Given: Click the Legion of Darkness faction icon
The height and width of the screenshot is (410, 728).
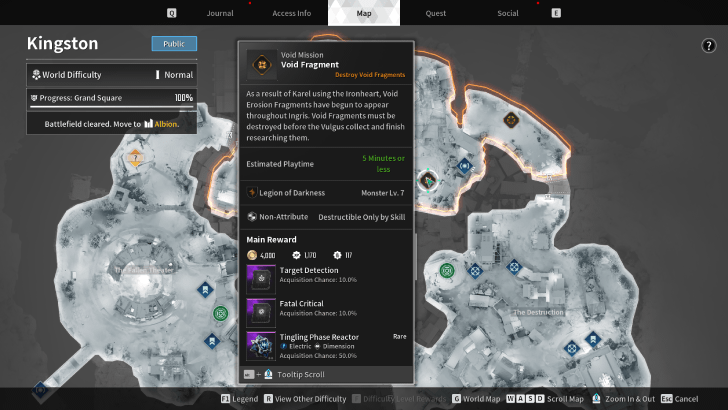Looking at the screenshot, I should pyautogui.click(x=252, y=192).
